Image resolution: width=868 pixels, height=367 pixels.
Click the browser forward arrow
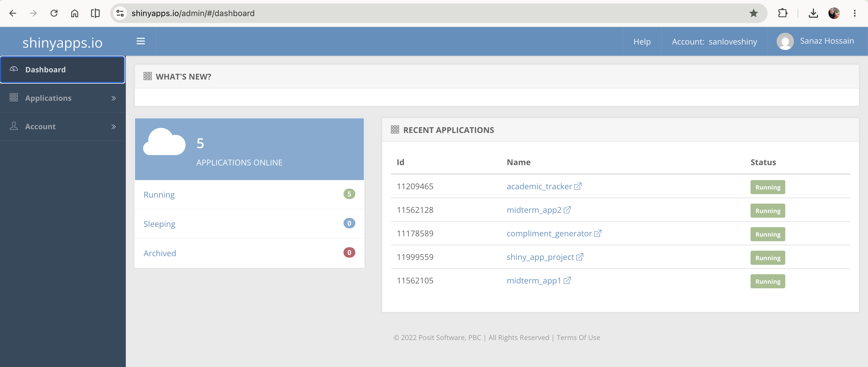(33, 13)
